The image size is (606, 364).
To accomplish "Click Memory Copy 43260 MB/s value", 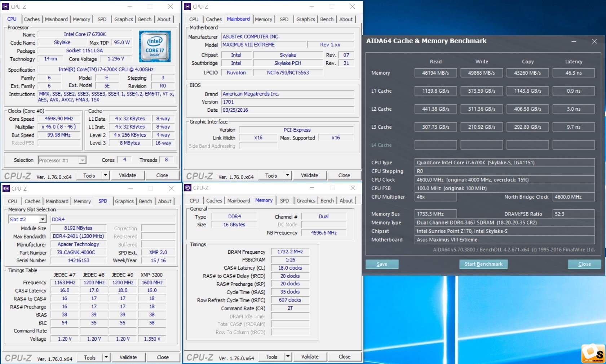I will [527, 73].
